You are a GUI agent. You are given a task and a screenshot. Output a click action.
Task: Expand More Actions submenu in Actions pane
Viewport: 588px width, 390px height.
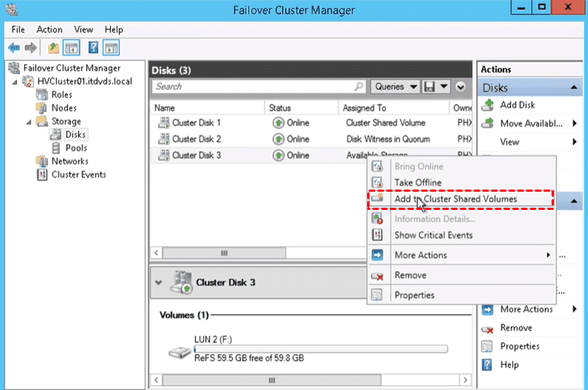574,309
